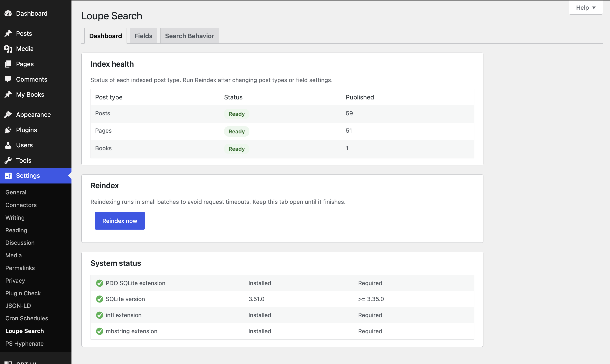Click the Post type column header

109,97
